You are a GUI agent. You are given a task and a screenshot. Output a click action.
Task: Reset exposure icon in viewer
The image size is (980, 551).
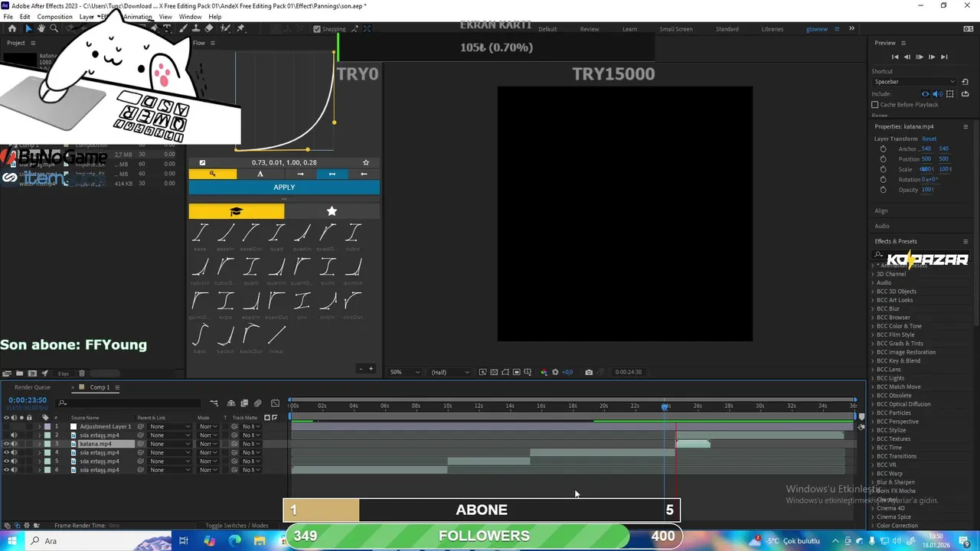555,372
